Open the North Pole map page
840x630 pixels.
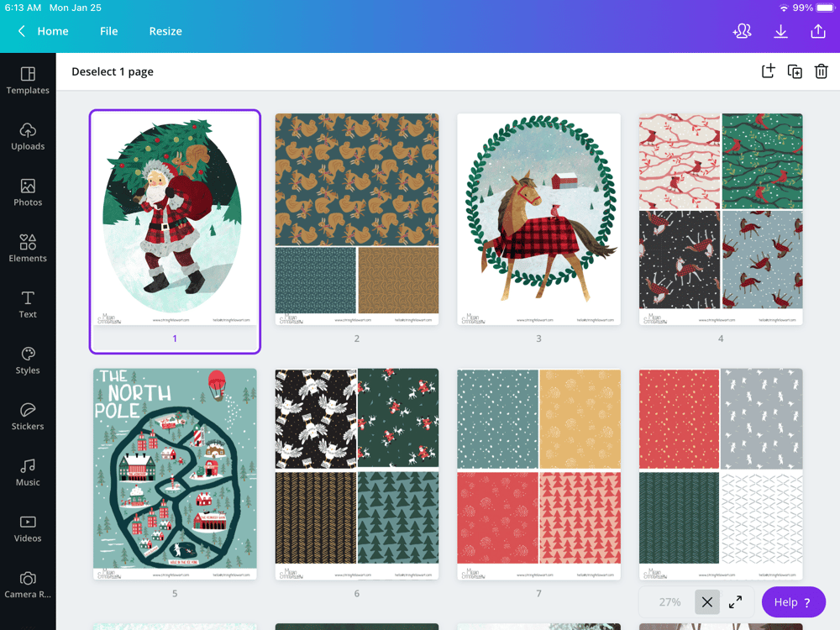[x=175, y=473]
